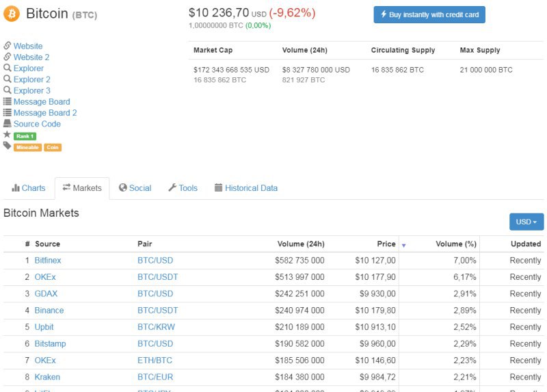Click the magnifier icon beside Explorer 3
This screenshot has width=547, height=392.
(8, 90)
